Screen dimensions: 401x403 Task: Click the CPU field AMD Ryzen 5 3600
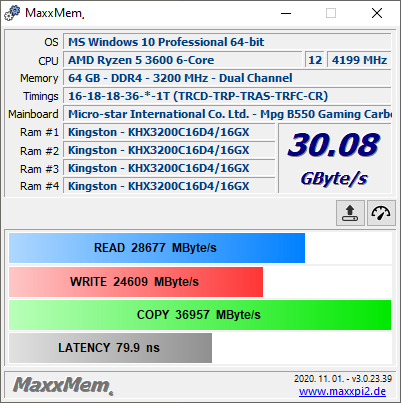click(182, 60)
